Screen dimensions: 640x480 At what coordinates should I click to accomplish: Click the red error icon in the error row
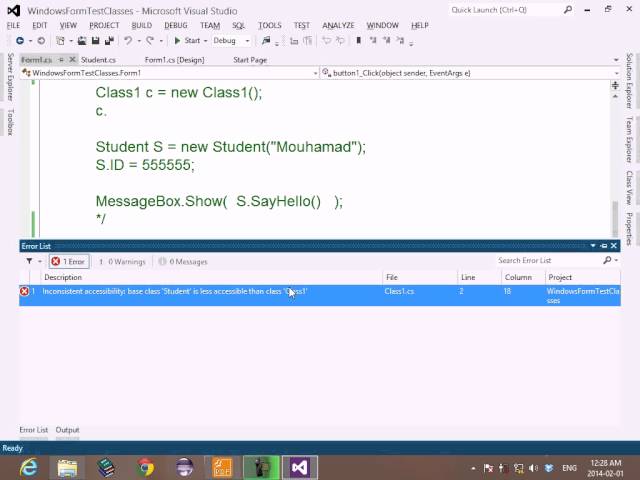24,291
